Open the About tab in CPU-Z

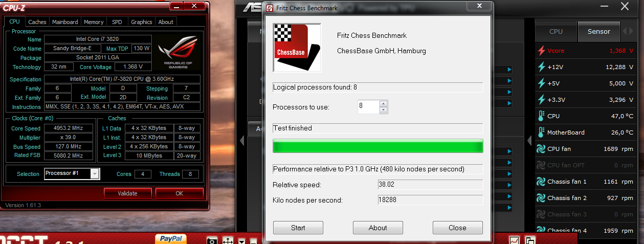click(166, 22)
